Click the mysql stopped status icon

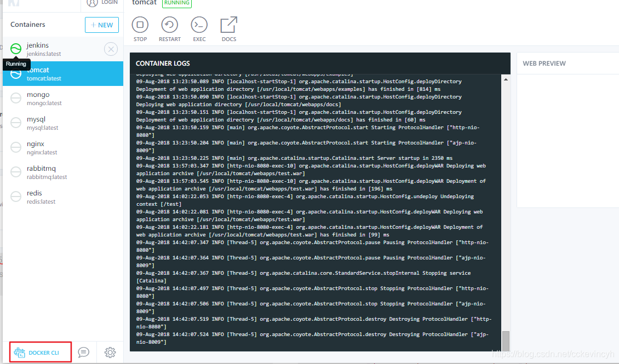tap(16, 123)
